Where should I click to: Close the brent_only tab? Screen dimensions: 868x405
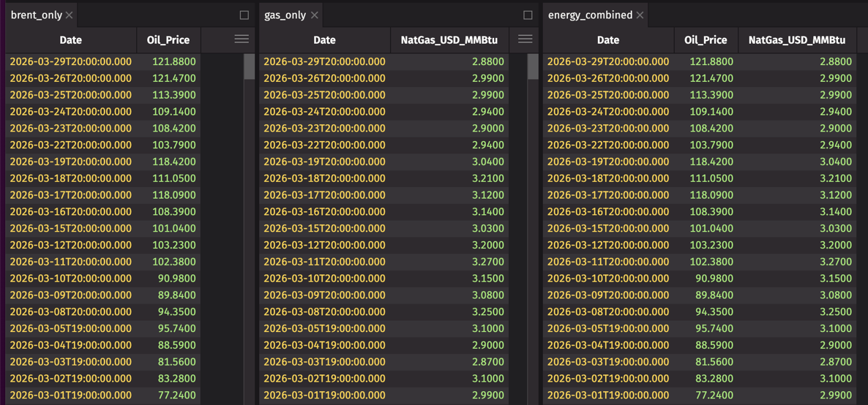click(x=69, y=15)
